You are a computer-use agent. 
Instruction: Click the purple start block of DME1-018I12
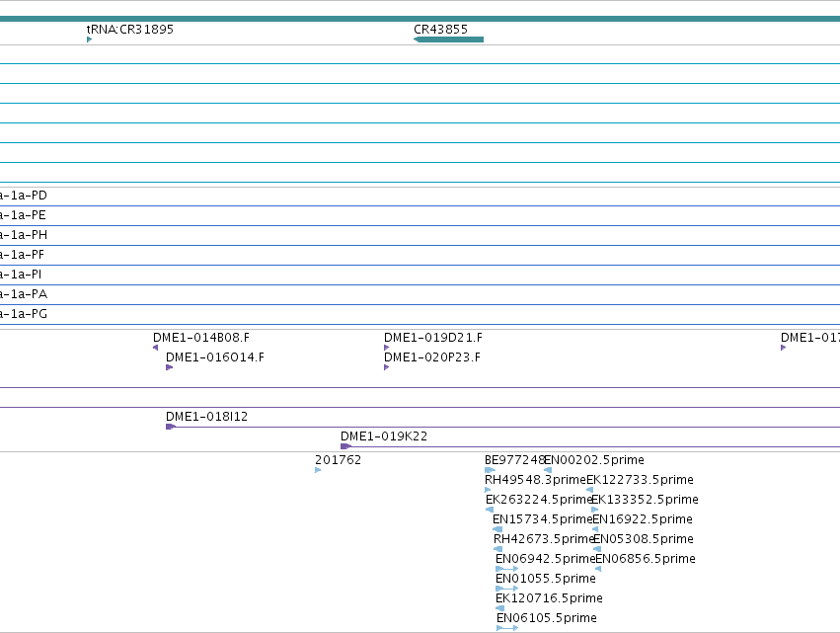point(171,427)
